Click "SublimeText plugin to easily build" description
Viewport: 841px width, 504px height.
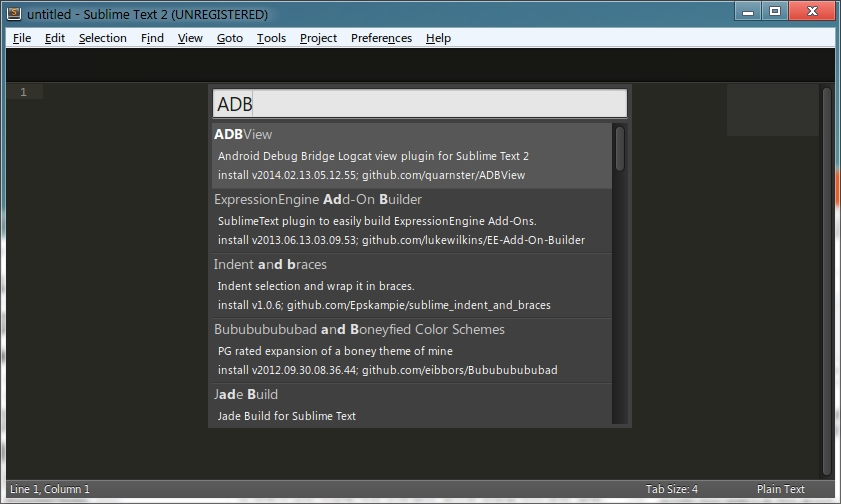377,221
